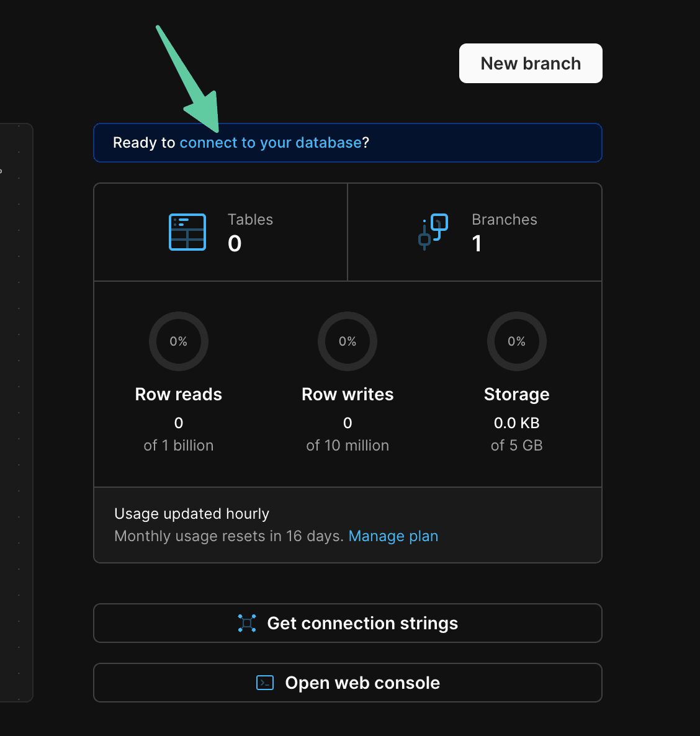Image resolution: width=700 pixels, height=736 pixels.
Task: Click the New branch button
Action: coord(531,63)
